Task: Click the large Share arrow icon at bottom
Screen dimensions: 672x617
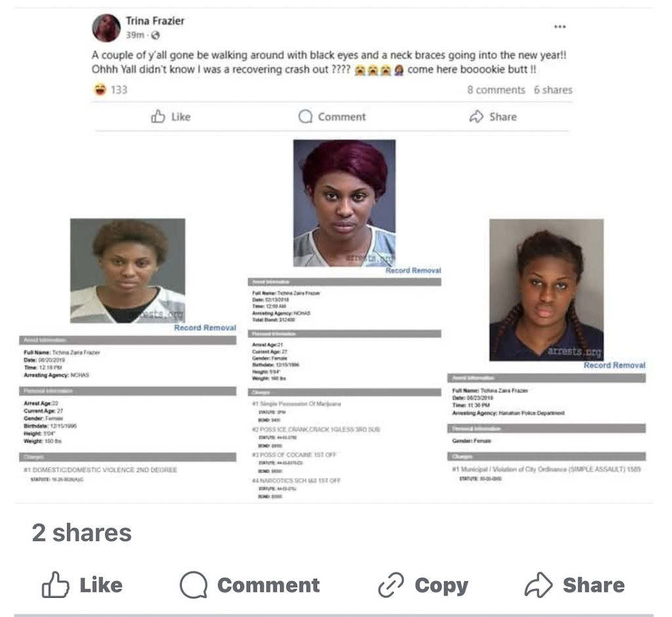Action: (x=538, y=585)
